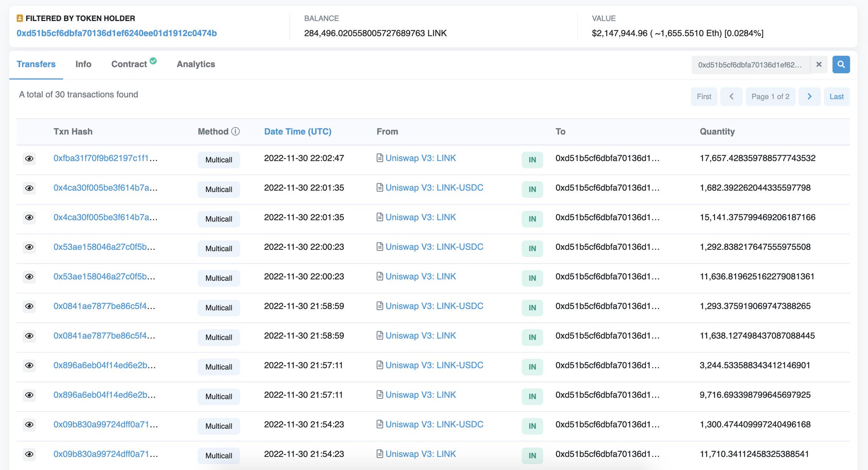Jump to the Last page
Image resolution: width=868 pixels, height=470 pixels.
point(836,96)
